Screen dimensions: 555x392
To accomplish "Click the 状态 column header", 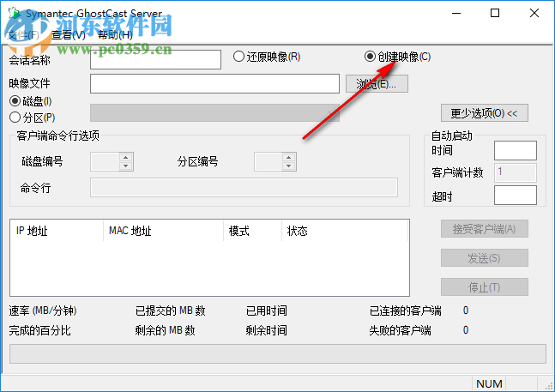I will coord(345,231).
